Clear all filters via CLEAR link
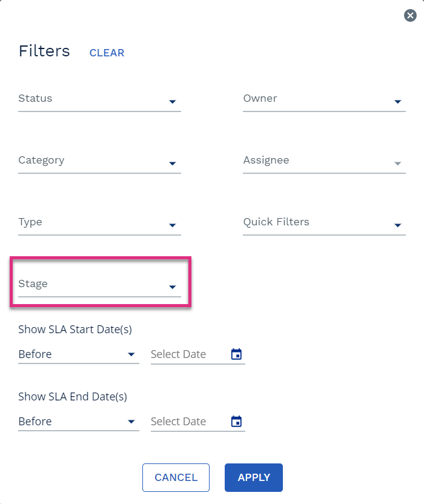 [107, 53]
